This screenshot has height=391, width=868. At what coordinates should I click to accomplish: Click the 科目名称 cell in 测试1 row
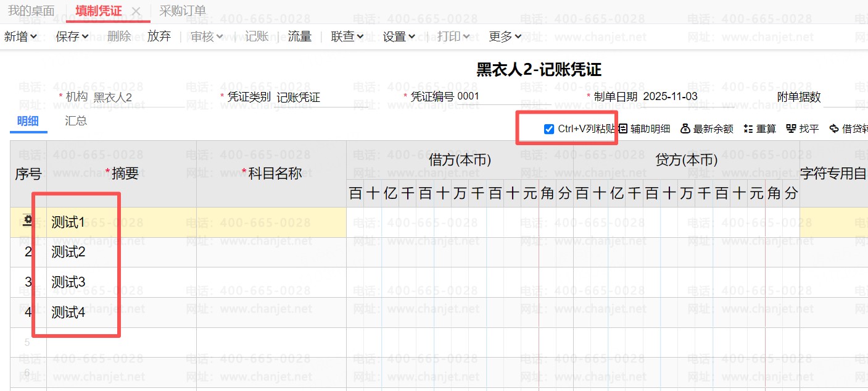click(x=271, y=222)
